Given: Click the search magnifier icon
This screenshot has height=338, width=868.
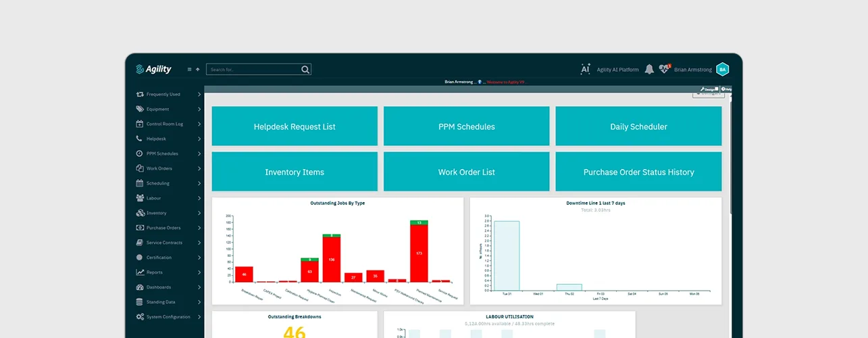Looking at the screenshot, I should (x=305, y=69).
